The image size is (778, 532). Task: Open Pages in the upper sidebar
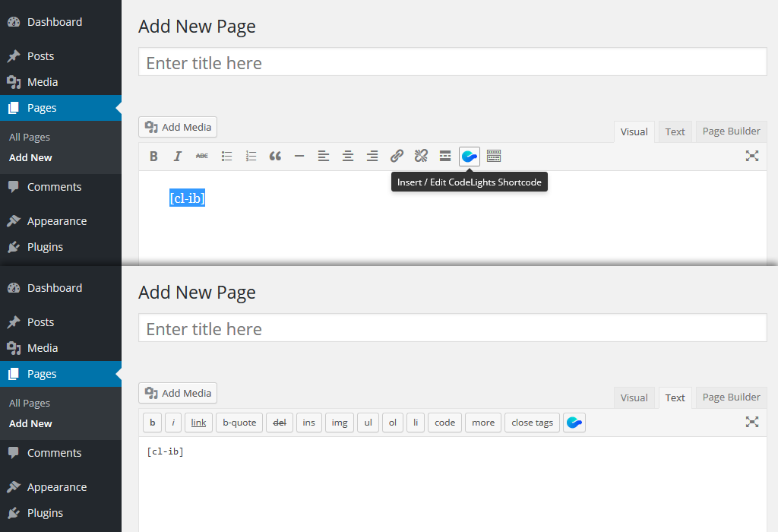pos(61,108)
